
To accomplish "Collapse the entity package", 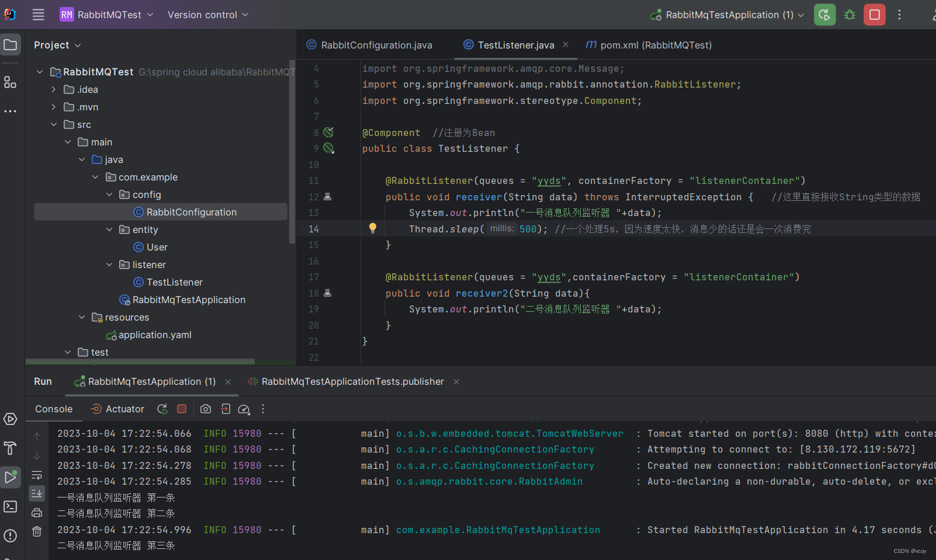I will click(109, 229).
